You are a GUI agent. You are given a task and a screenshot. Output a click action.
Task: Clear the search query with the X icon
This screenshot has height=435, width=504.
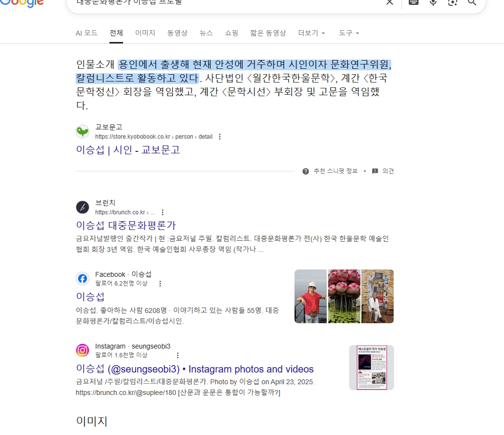point(389,2)
